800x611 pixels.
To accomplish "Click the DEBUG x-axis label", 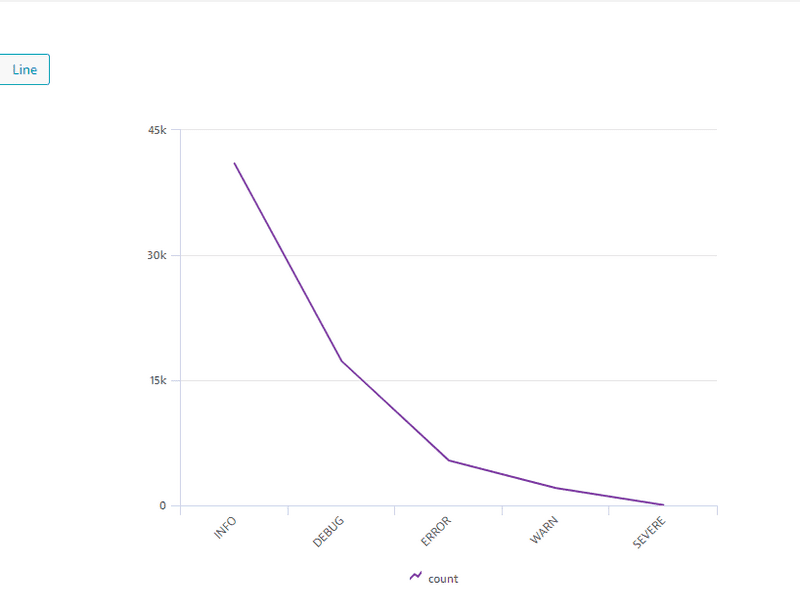I will (x=329, y=530).
